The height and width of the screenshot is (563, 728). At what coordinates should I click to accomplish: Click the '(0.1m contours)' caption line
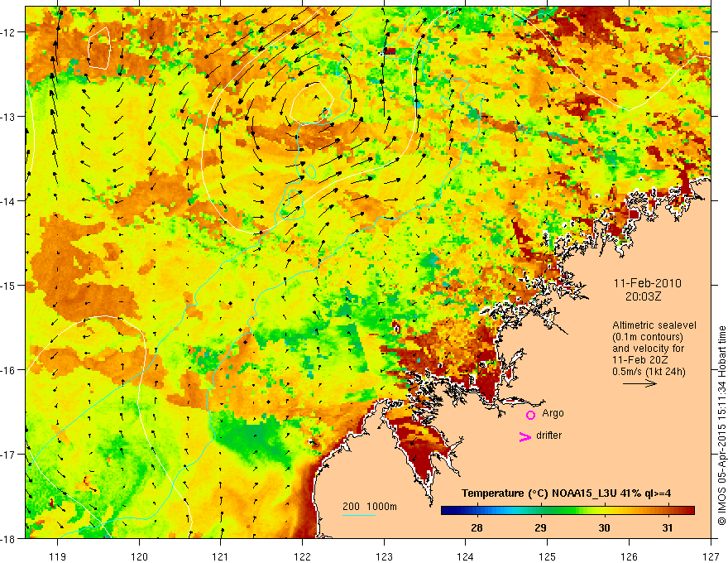[648, 337]
